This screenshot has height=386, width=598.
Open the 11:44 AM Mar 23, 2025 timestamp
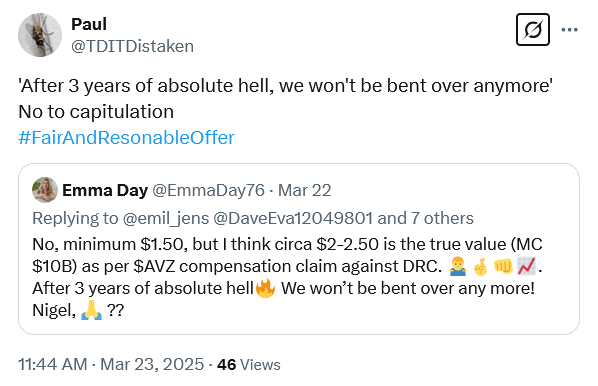point(111,364)
